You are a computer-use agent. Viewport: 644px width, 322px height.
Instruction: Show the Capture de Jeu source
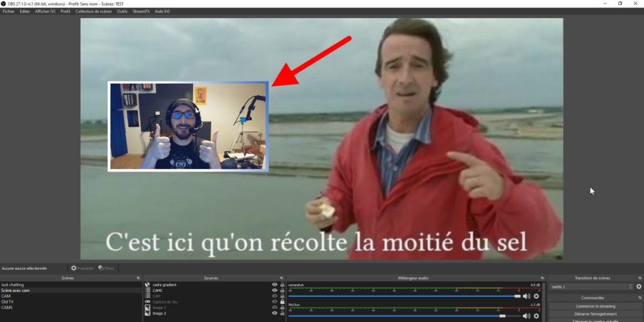tap(274, 301)
